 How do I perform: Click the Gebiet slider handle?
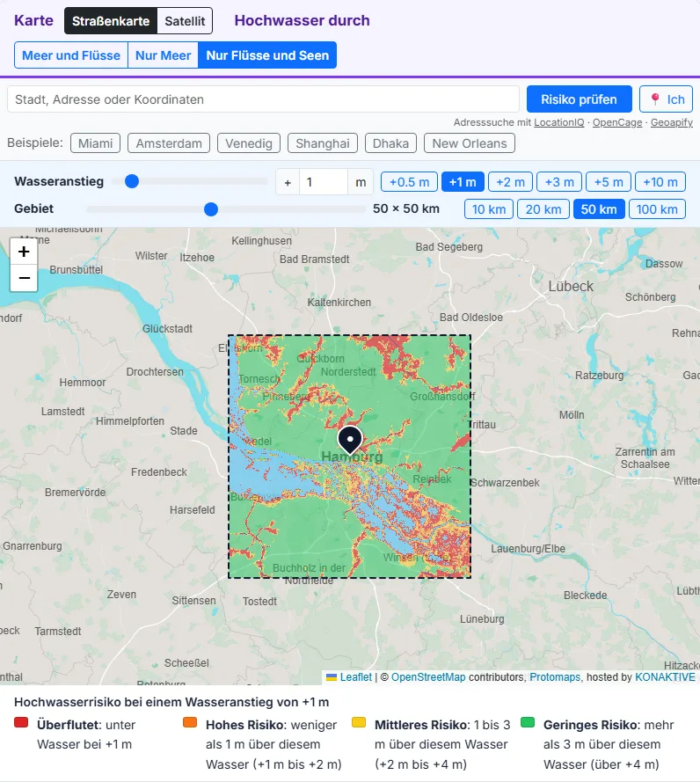pyautogui.click(x=211, y=209)
